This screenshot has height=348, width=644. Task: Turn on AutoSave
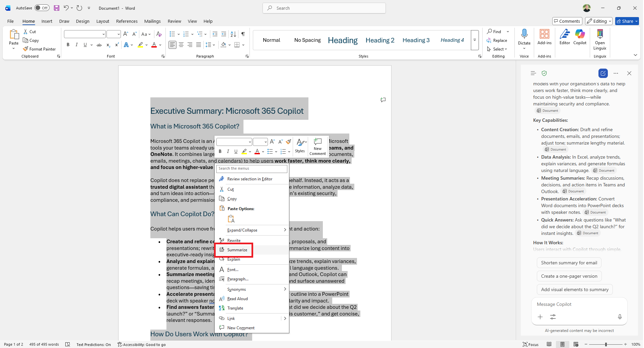42,8
